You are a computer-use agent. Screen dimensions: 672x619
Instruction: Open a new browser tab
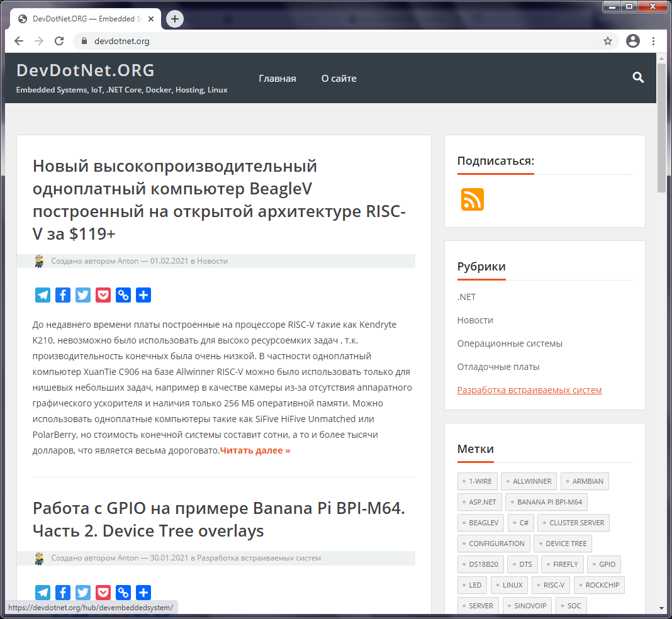(x=175, y=19)
